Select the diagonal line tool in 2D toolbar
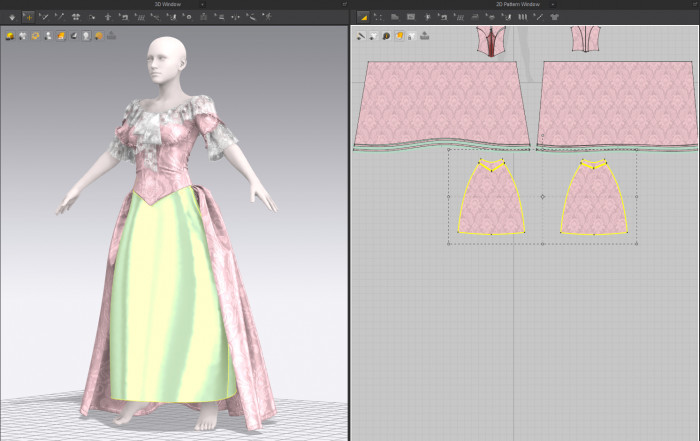Viewport: 700px width, 441px height. (x=539, y=17)
